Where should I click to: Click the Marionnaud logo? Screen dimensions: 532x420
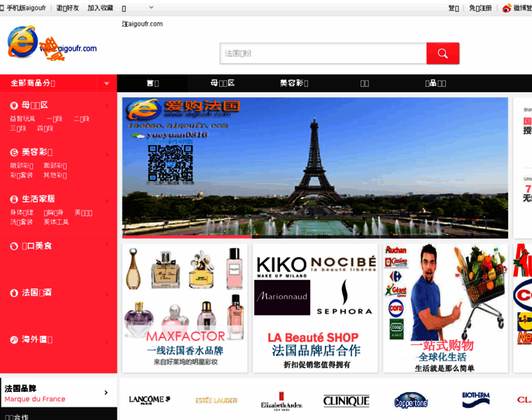point(282,297)
